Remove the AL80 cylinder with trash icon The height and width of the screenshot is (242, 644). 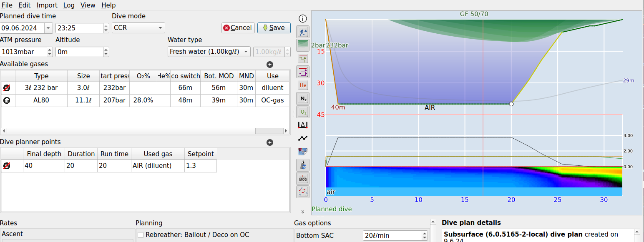(x=7, y=100)
